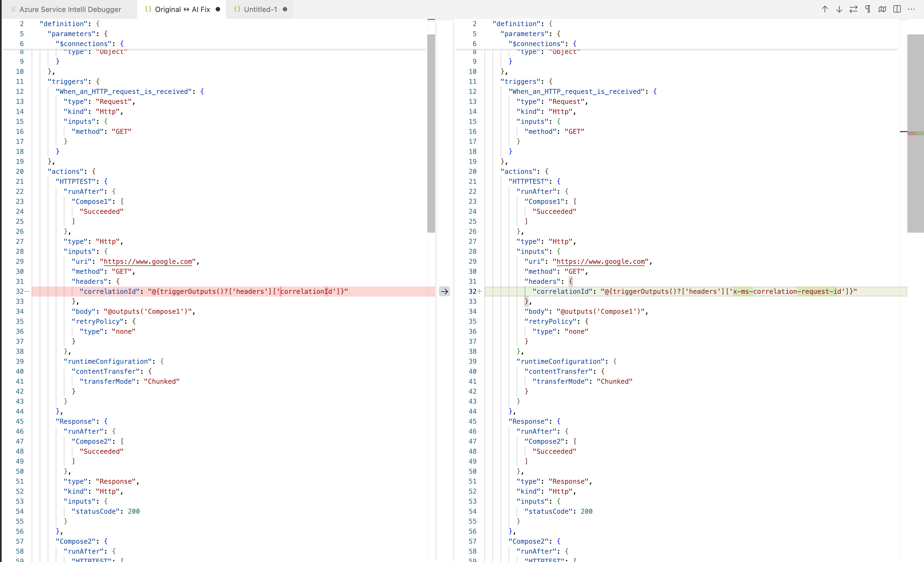924x562 pixels.
Task: Click the Azure Service Intelli Debugger tab icon
Action: click(x=14, y=9)
